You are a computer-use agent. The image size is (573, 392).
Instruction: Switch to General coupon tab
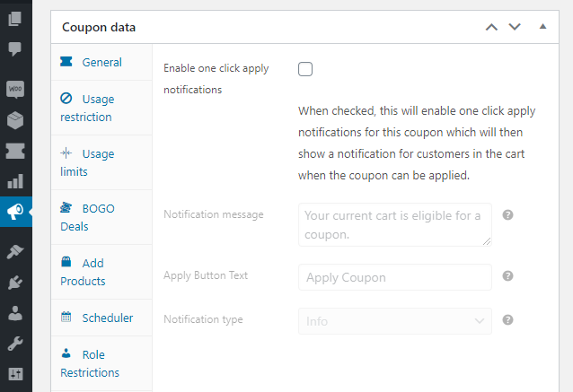(101, 63)
